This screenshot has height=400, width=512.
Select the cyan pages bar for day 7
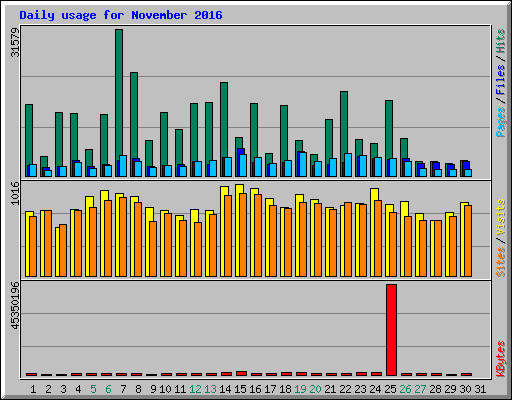(x=123, y=166)
